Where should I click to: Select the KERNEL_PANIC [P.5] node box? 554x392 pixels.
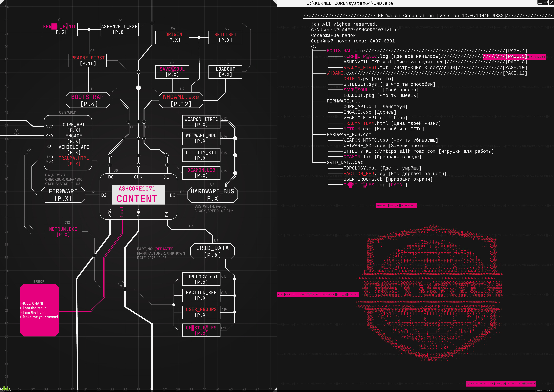point(60,30)
